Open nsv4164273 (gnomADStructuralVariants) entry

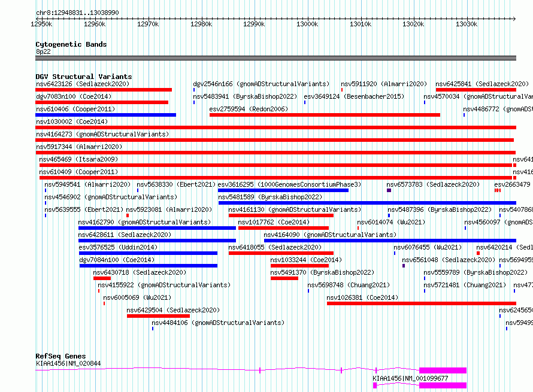[102, 134]
